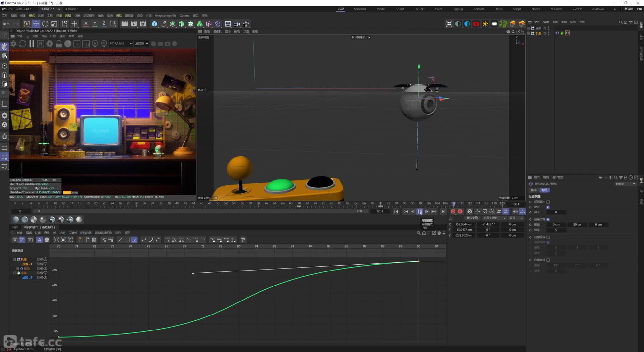Viewport: 644px width, 352px height.
Task: Open Octane live viewer settings gear
Action: tap(49, 43)
